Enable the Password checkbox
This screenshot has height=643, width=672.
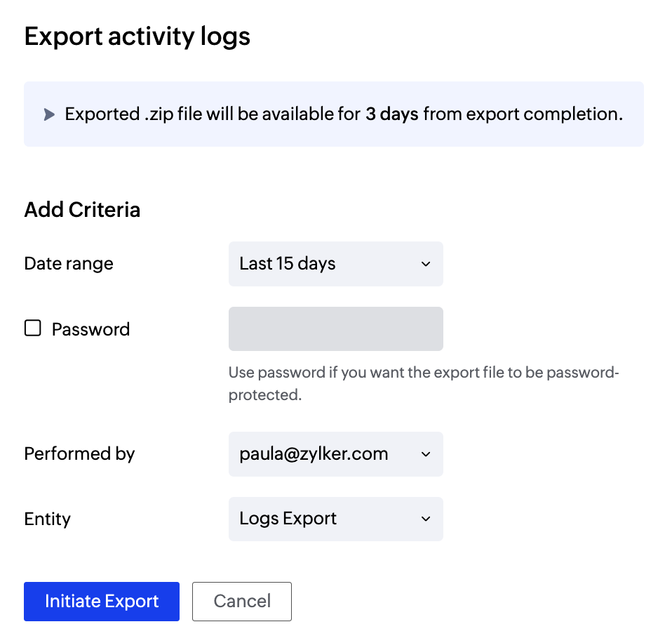click(x=33, y=329)
